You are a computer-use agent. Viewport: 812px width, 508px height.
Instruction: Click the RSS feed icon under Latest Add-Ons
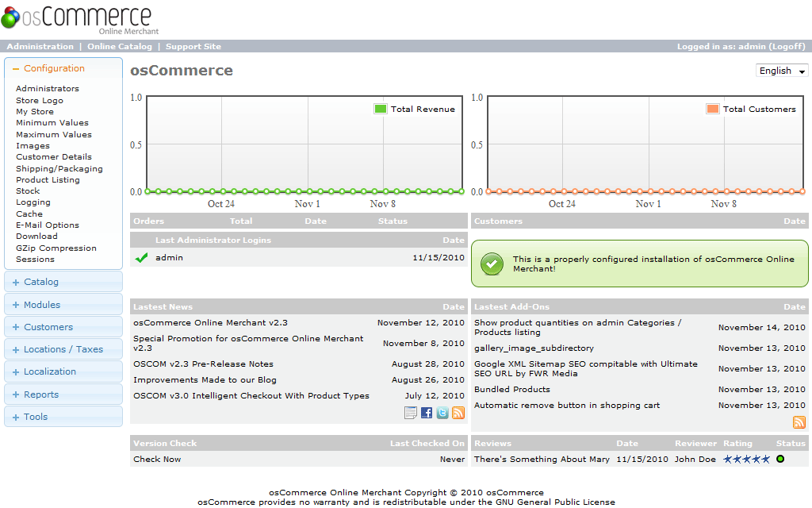click(799, 422)
